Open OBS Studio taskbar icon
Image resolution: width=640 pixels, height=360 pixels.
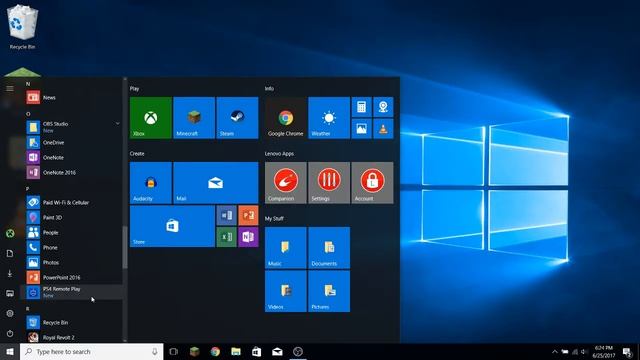(x=298, y=351)
